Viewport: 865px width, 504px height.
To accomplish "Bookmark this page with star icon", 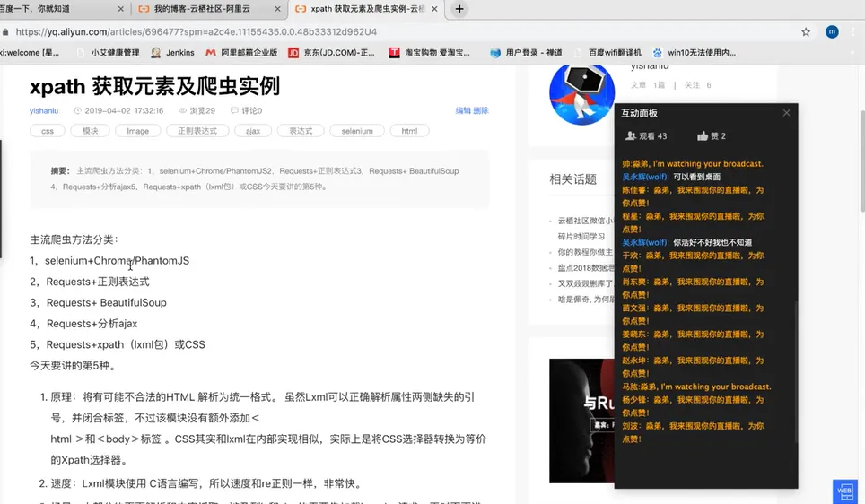I will click(x=806, y=32).
